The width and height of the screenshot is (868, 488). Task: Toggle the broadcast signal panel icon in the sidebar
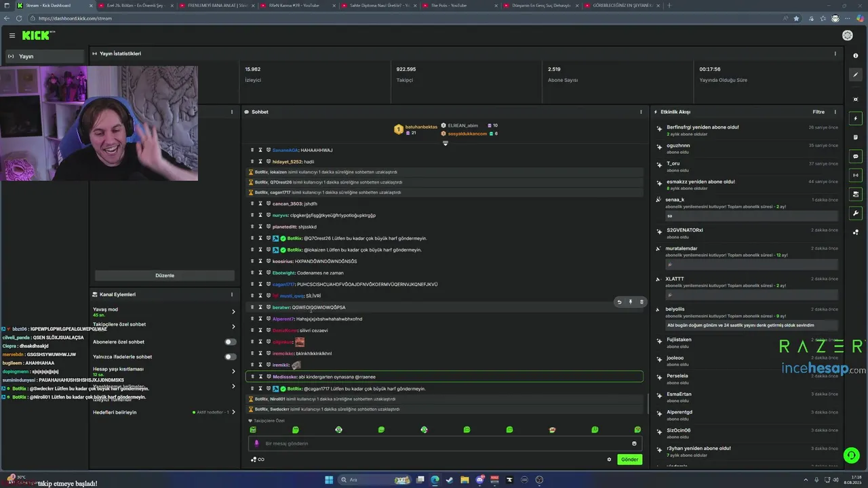[x=856, y=175]
